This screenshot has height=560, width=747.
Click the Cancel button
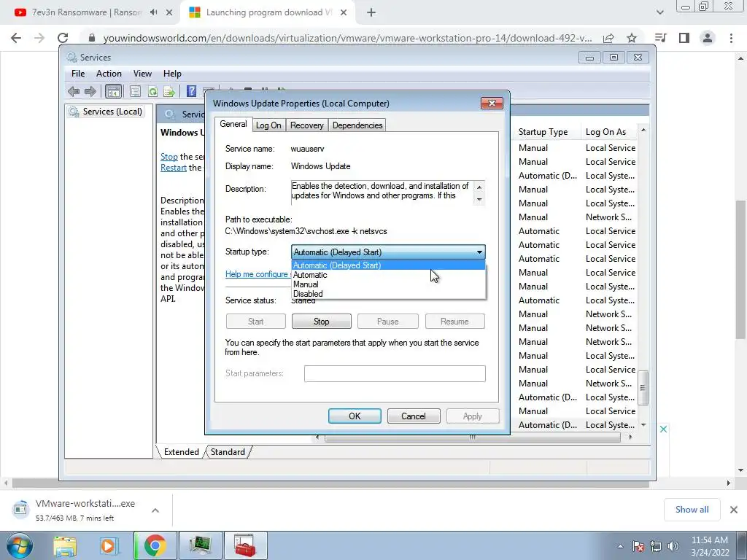pyautogui.click(x=414, y=416)
